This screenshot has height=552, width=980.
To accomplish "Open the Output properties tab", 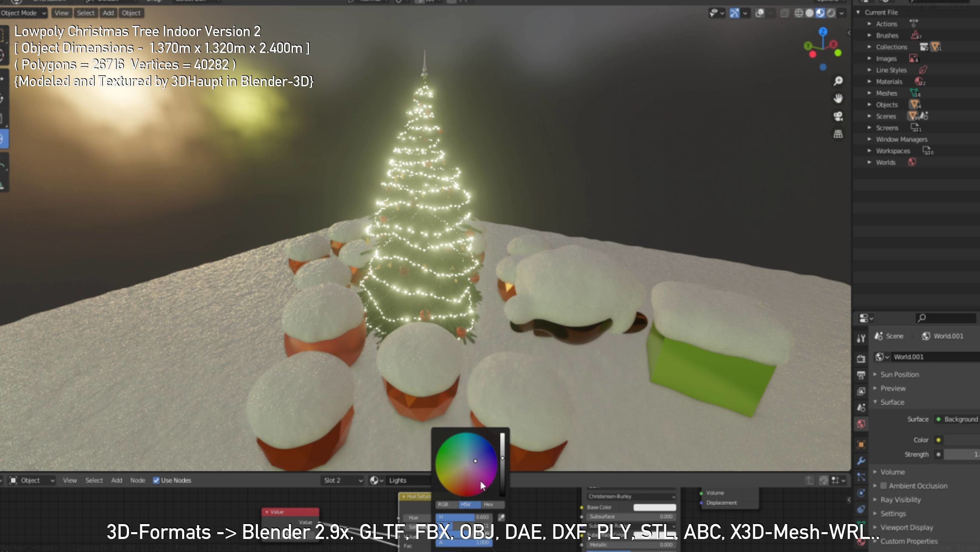I will tap(861, 375).
